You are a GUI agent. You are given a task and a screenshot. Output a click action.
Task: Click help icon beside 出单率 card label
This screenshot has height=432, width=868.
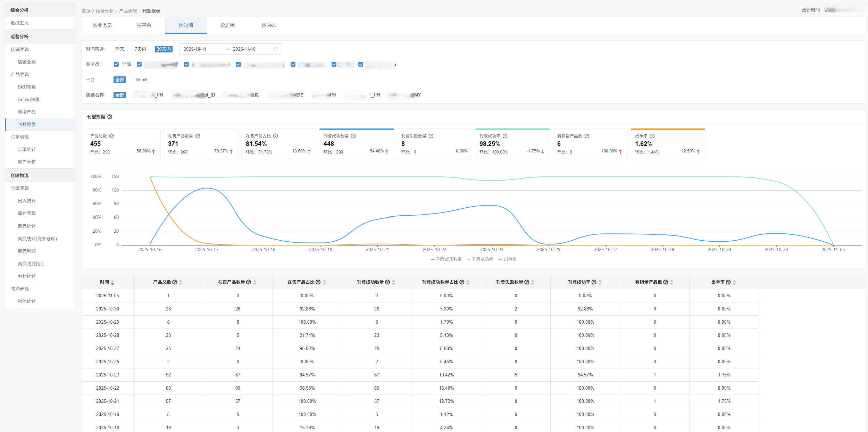[652, 136]
